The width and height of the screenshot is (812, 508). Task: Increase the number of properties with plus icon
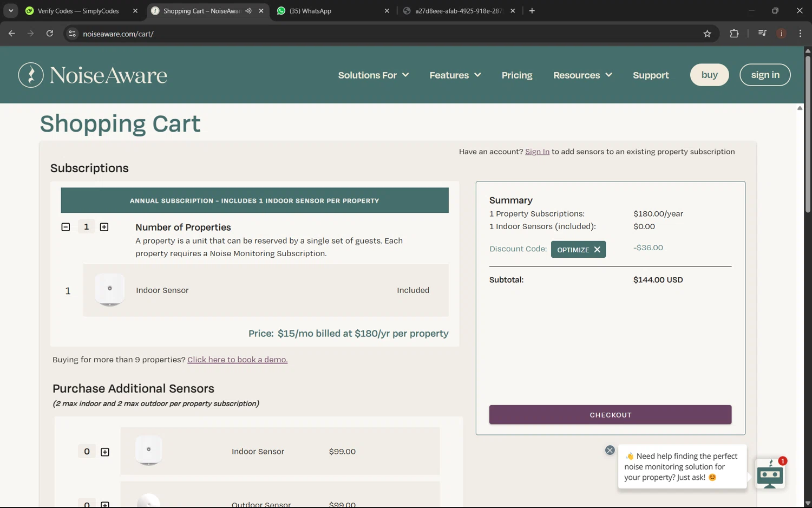(104, 227)
